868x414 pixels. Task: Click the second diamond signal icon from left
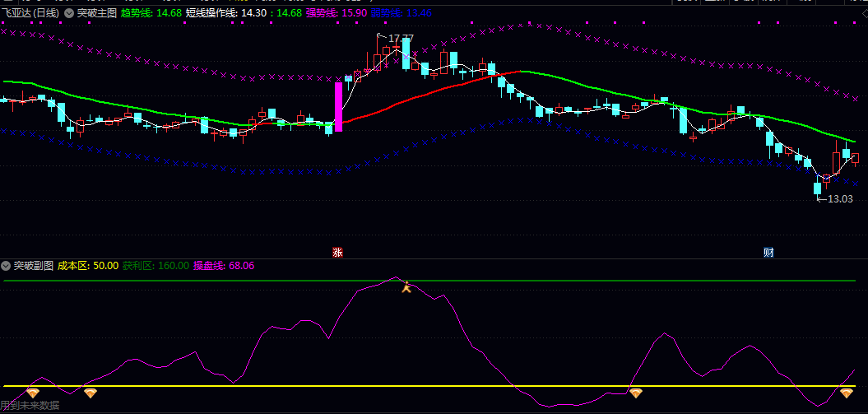click(x=90, y=393)
